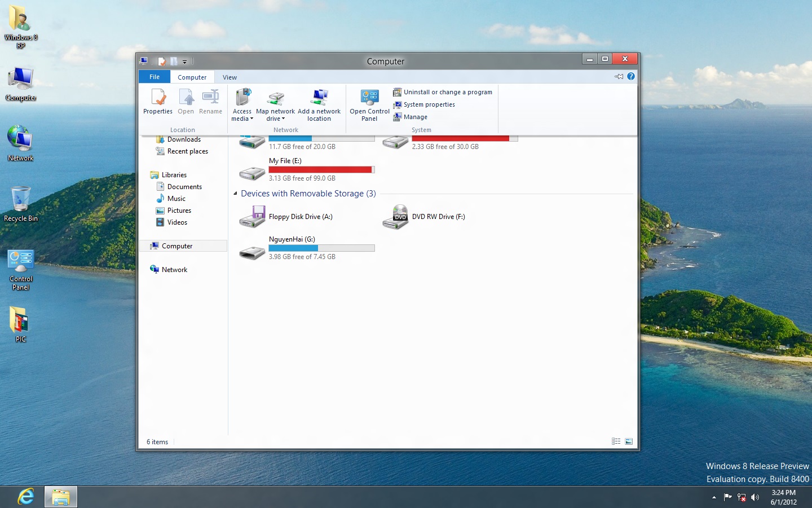Open System properties from the ribbon
The image size is (812, 508).
point(424,104)
